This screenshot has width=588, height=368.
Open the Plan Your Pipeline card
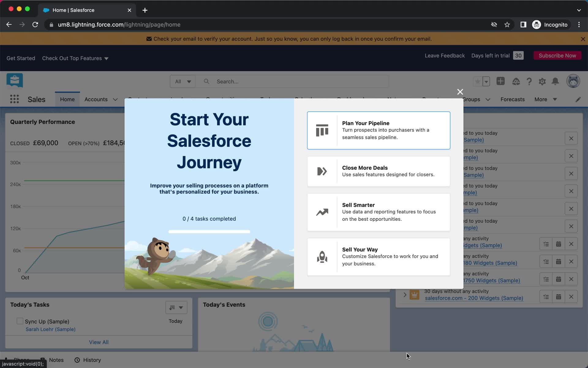pyautogui.click(x=379, y=130)
